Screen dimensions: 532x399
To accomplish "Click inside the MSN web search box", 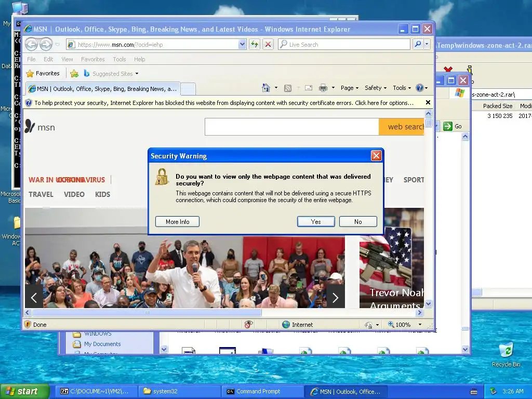I will (292, 127).
